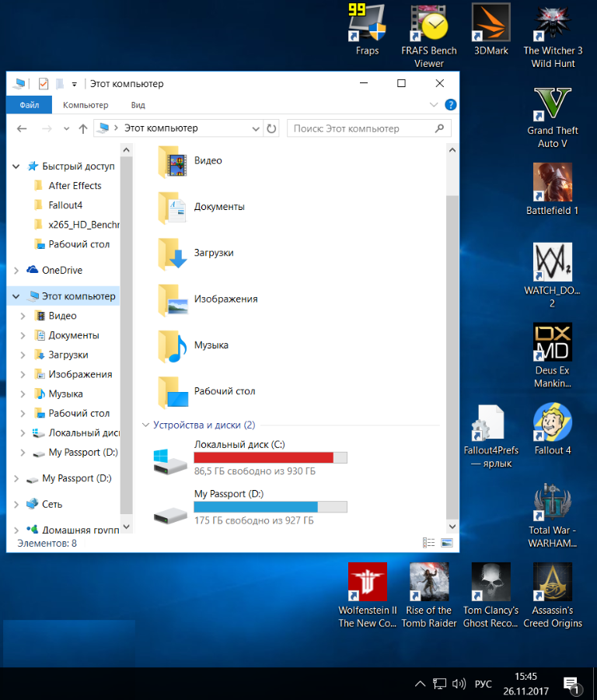597x700 pixels.
Task: Click the navigation pane scroll down arrow
Action: click(126, 527)
